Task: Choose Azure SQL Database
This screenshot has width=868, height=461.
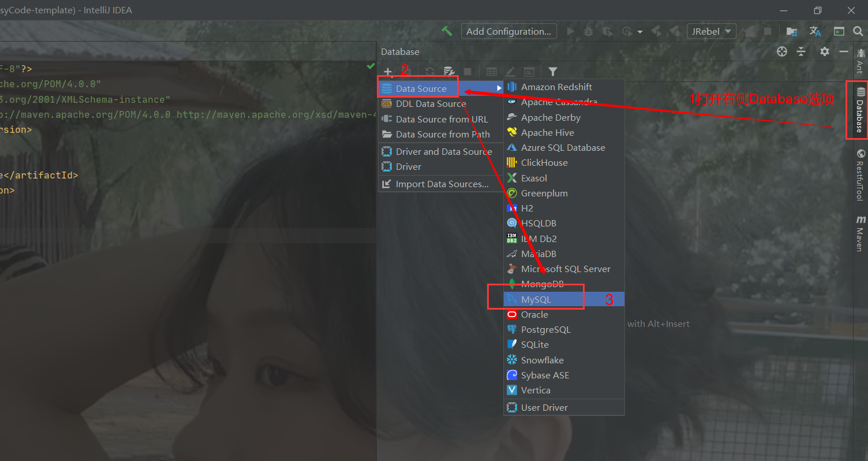Action: [x=564, y=147]
